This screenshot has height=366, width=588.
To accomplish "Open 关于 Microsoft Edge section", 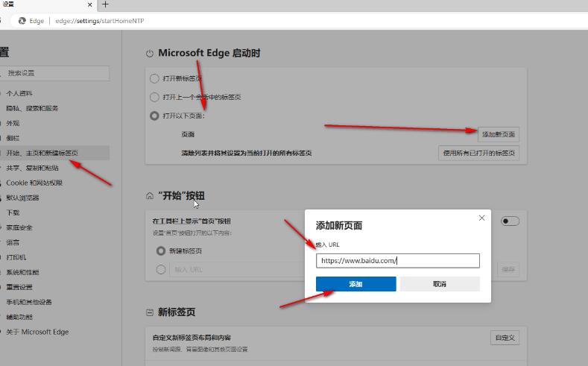I will [x=37, y=332].
